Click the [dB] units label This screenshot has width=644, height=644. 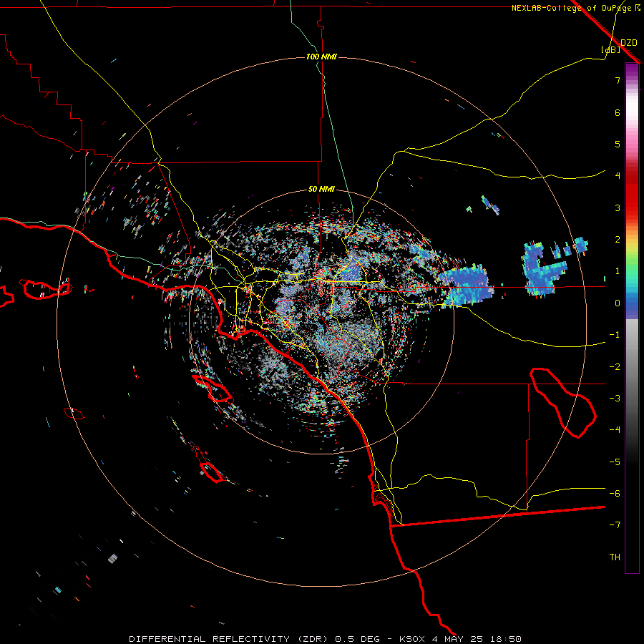pos(610,49)
